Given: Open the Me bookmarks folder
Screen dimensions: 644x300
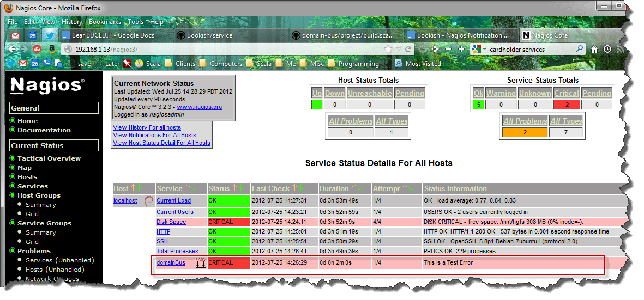Looking at the screenshot, I should [286, 64].
